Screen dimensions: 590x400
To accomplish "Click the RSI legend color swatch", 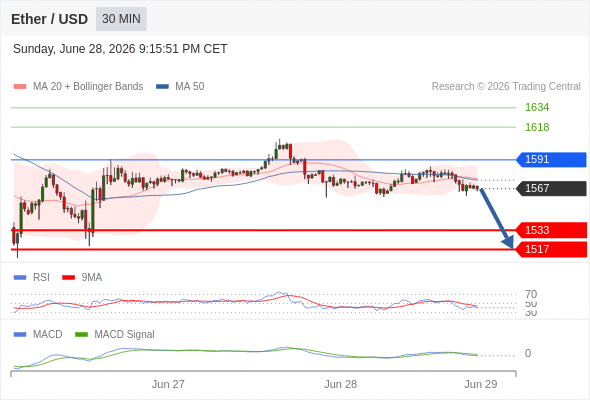I will click(x=20, y=278).
